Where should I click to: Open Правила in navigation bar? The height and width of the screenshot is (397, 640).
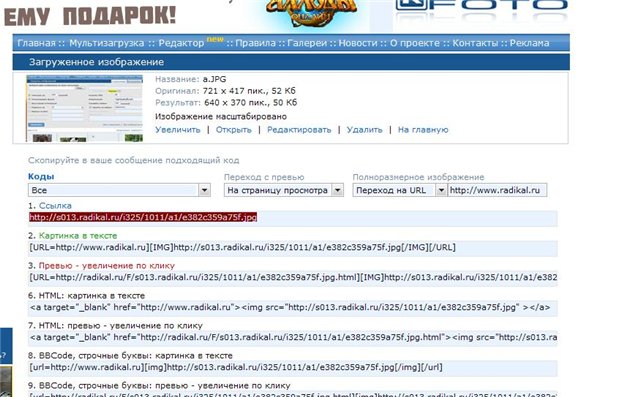coord(256,43)
